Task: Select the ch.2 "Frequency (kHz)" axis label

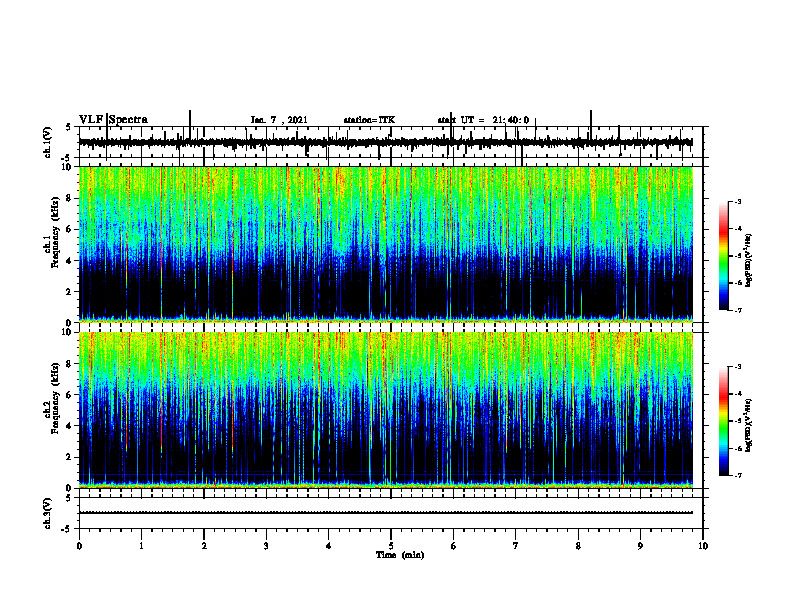Action: pos(55,398)
